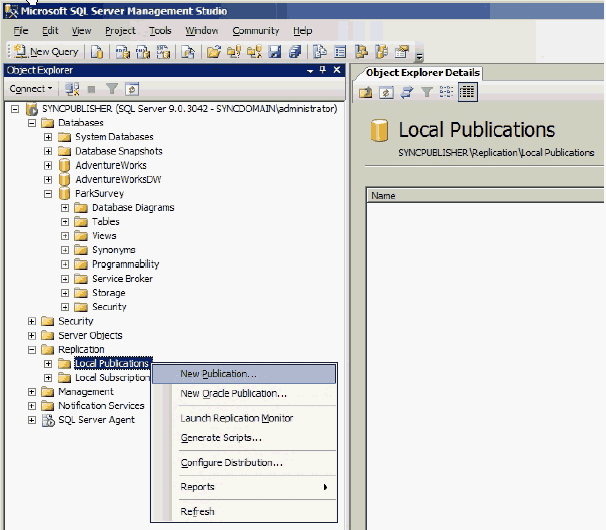Click the Refresh icon in Details pane toolbar
606x530 pixels.
coord(386,92)
